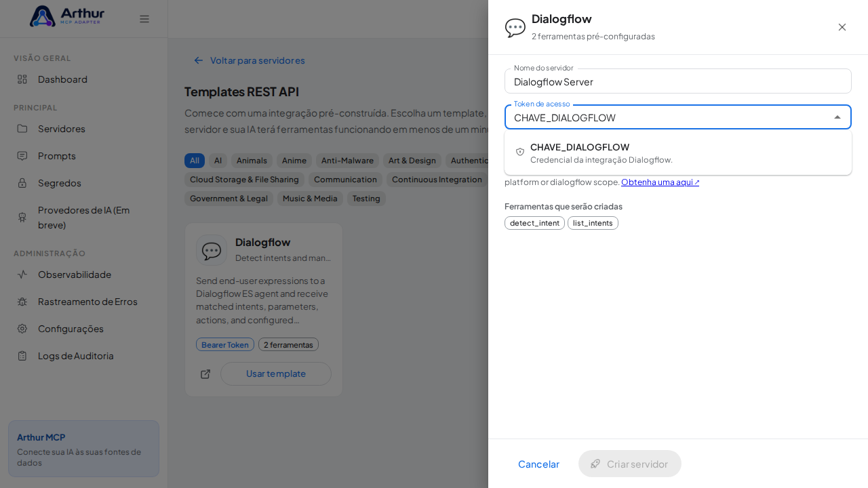Click the Segredos lock icon
Viewport: 868px width, 488px height.
(x=22, y=183)
